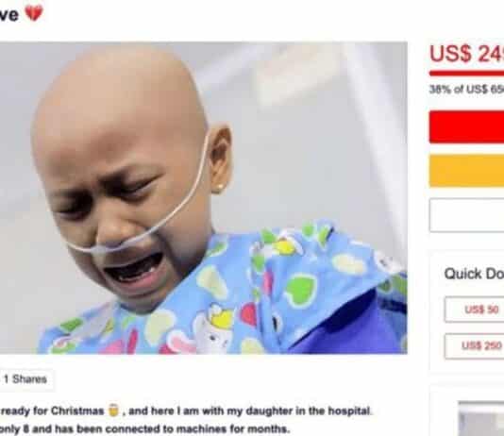The image size is (504, 436).
Task: Click the text 'connected to machines for months'
Action: click(x=197, y=429)
